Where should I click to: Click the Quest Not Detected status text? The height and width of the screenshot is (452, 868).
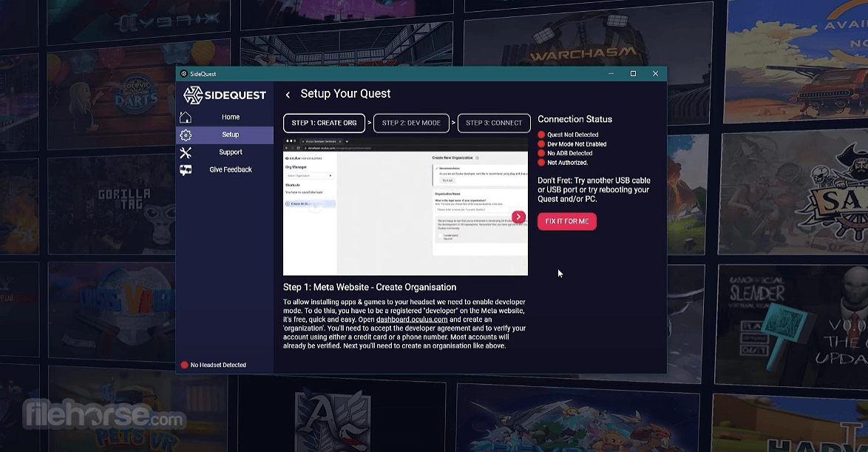[x=573, y=135]
